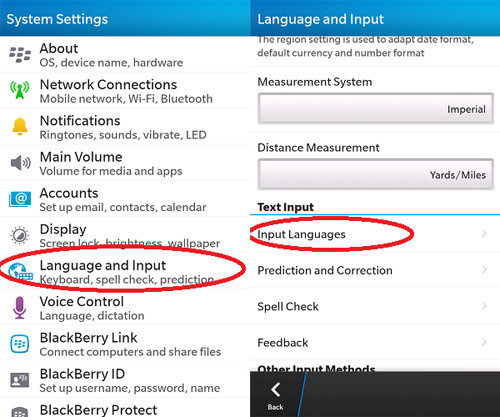Open the BlackBerry Link icon
500x417 pixels.
point(20,344)
